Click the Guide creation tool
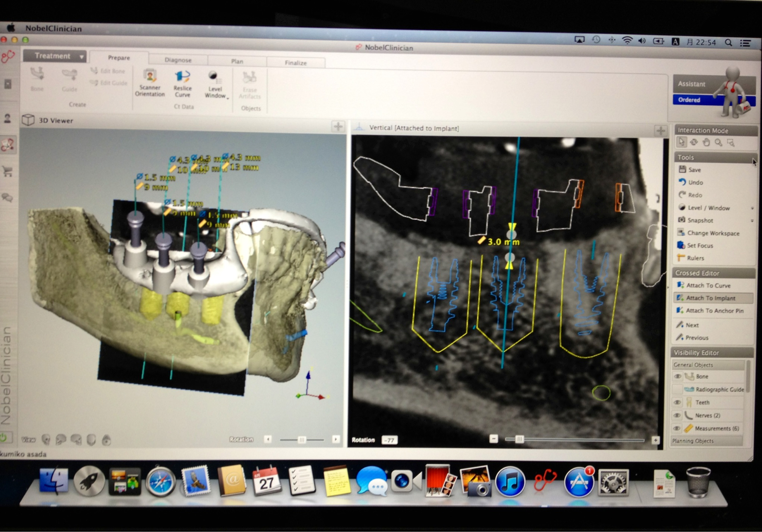762x532 pixels. tap(70, 80)
